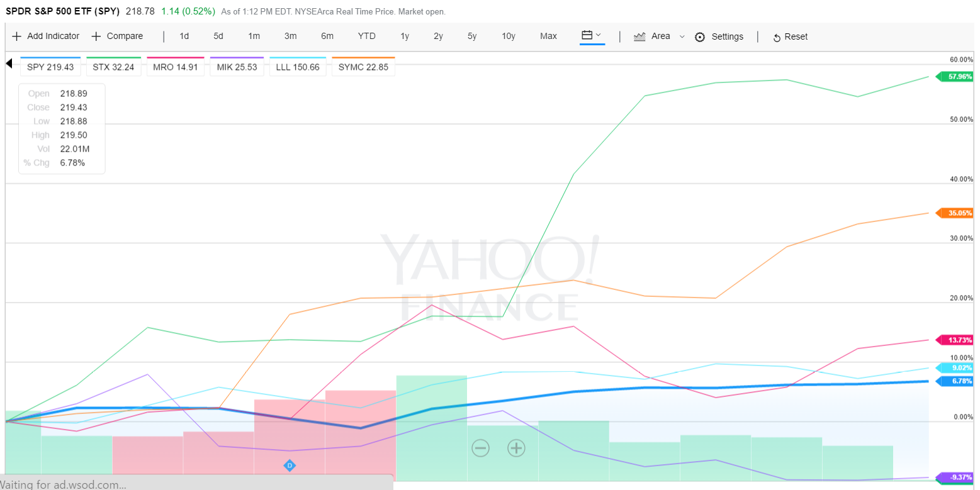Click the Vol 22.01M value
Image resolution: width=980 pixels, height=490 pixels.
[x=74, y=149]
